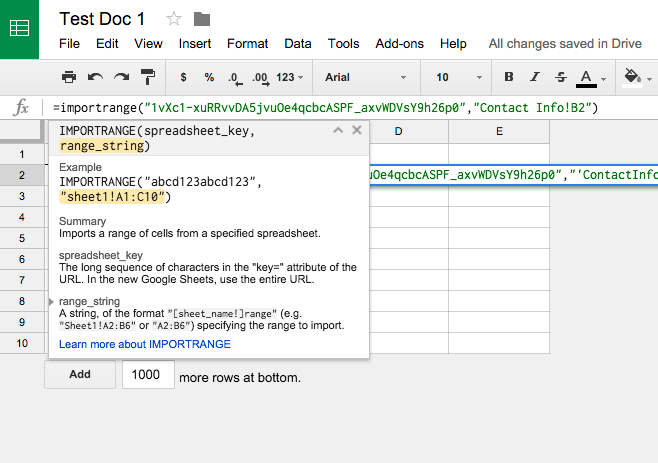Click All changes saved in Drive
The height and width of the screenshot is (463, 658).
coord(565,44)
